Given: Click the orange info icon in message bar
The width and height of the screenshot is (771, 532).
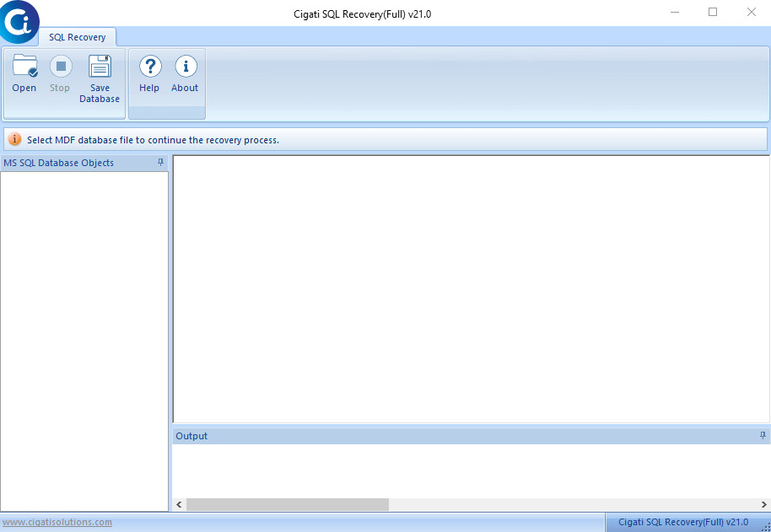Looking at the screenshot, I should 14,139.
